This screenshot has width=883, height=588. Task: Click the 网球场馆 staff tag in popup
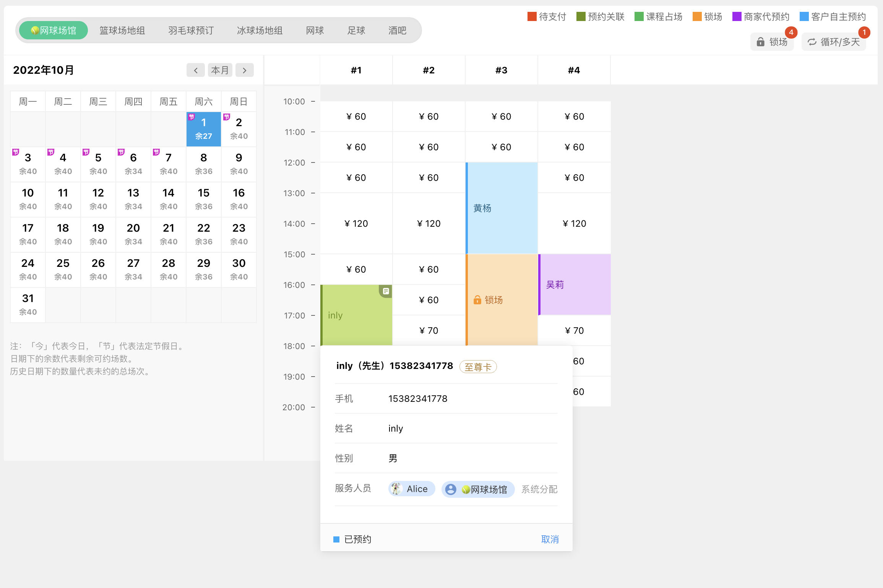point(478,489)
